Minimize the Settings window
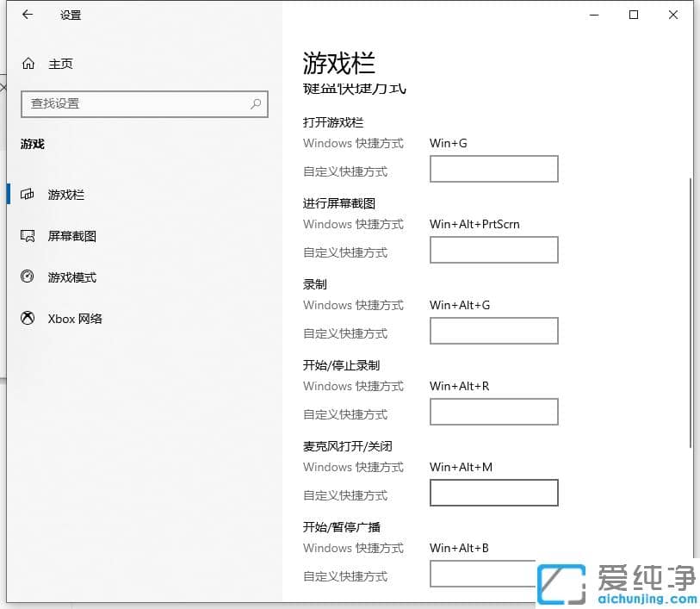700x609 pixels. (x=593, y=15)
